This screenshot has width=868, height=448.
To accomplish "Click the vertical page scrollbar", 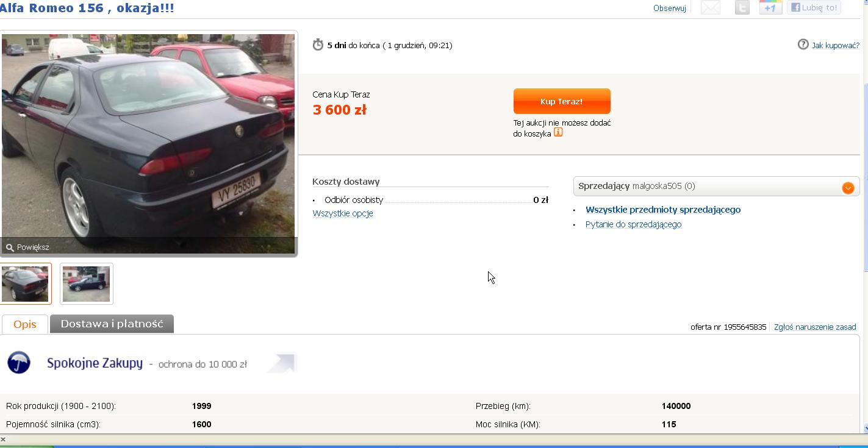I will coord(864,183).
